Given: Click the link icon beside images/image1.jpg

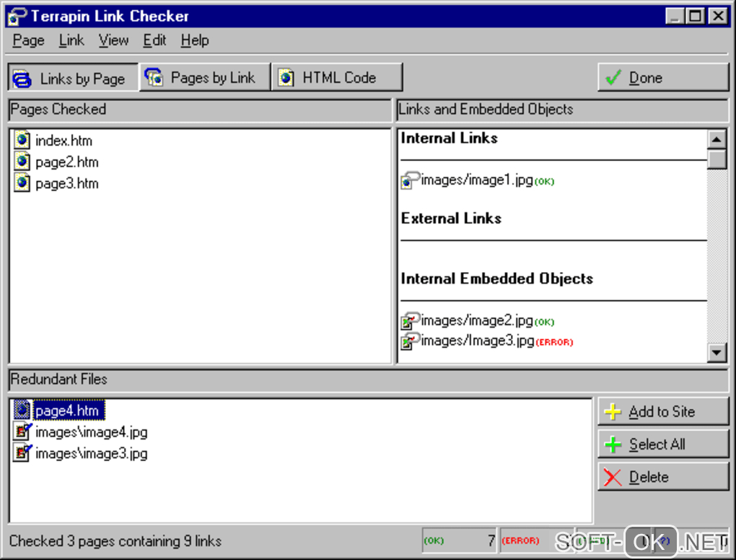Looking at the screenshot, I should [410, 180].
